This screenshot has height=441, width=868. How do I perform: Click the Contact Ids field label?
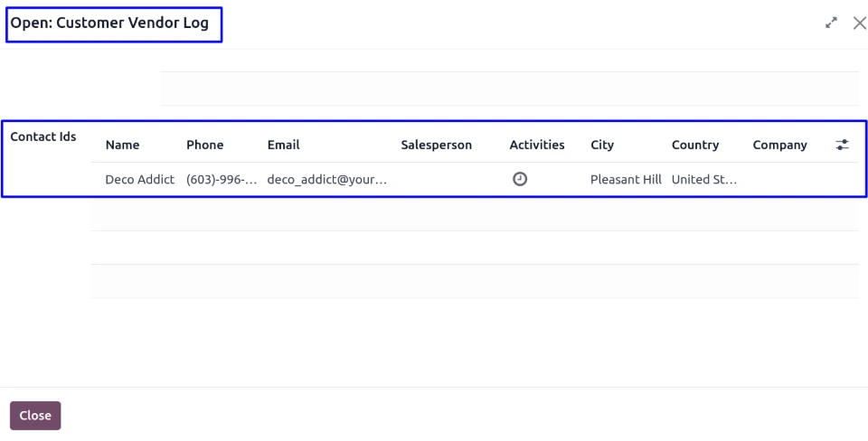point(43,137)
